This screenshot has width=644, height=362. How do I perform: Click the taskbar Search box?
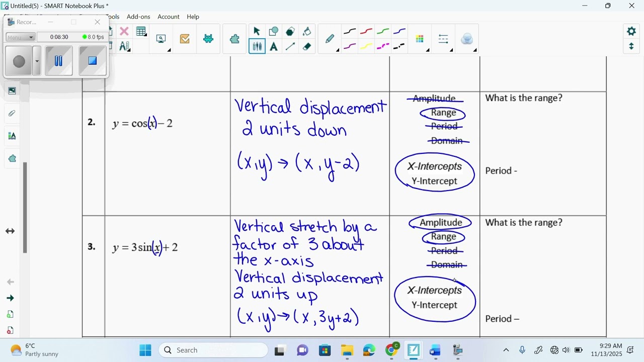pyautogui.click(x=213, y=350)
